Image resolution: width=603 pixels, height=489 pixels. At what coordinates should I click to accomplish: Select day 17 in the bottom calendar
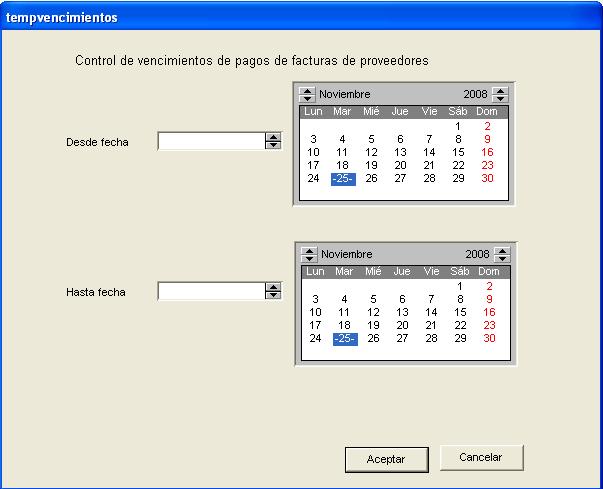click(315, 325)
